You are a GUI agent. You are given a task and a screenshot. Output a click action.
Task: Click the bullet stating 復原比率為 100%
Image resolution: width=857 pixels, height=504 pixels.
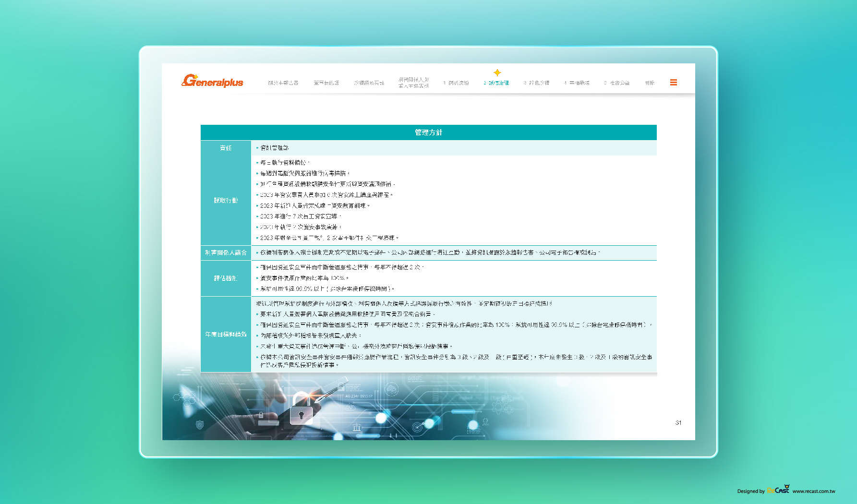coord(304,278)
